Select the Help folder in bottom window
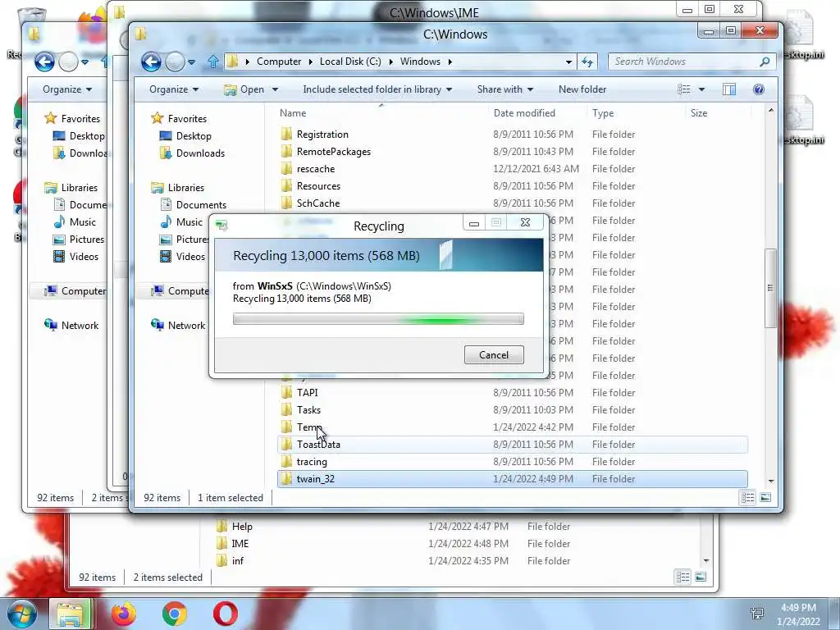This screenshot has height=630, width=840. pyautogui.click(x=242, y=527)
